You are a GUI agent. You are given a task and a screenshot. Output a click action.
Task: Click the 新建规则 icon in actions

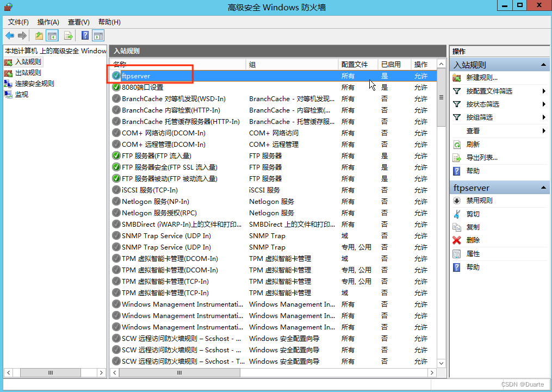coord(457,78)
